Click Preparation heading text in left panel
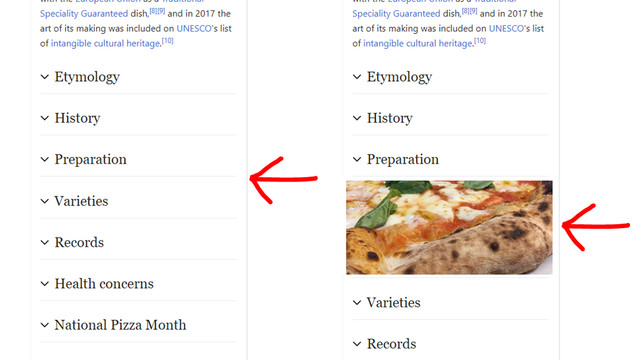 pyautogui.click(x=91, y=159)
